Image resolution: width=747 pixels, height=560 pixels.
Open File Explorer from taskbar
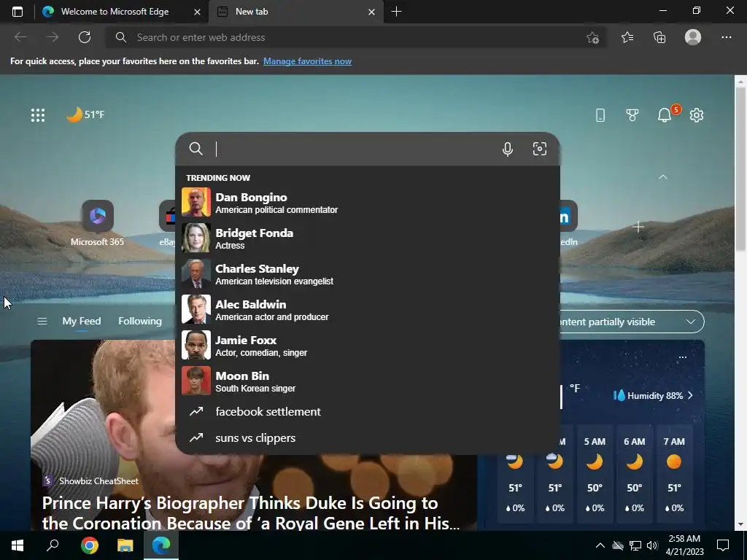point(125,545)
